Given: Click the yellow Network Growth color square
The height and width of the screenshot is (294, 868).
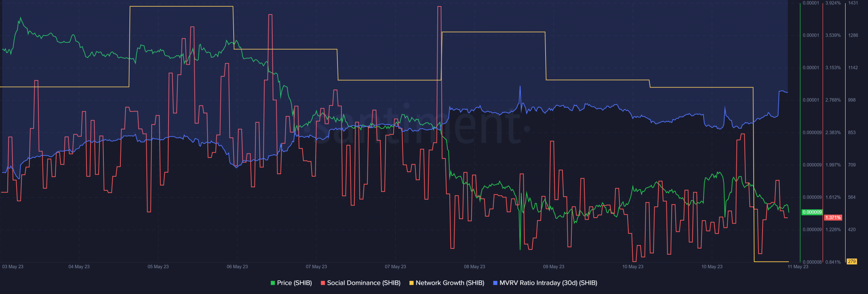Looking at the screenshot, I should click(x=411, y=283).
